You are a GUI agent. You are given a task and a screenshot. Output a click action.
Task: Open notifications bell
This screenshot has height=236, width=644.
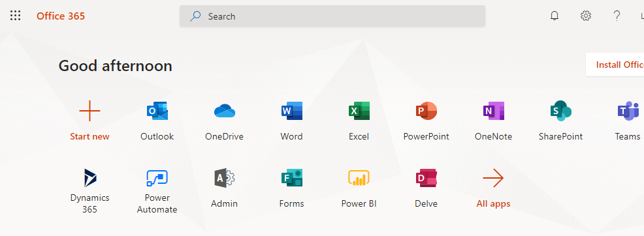[555, 16]
